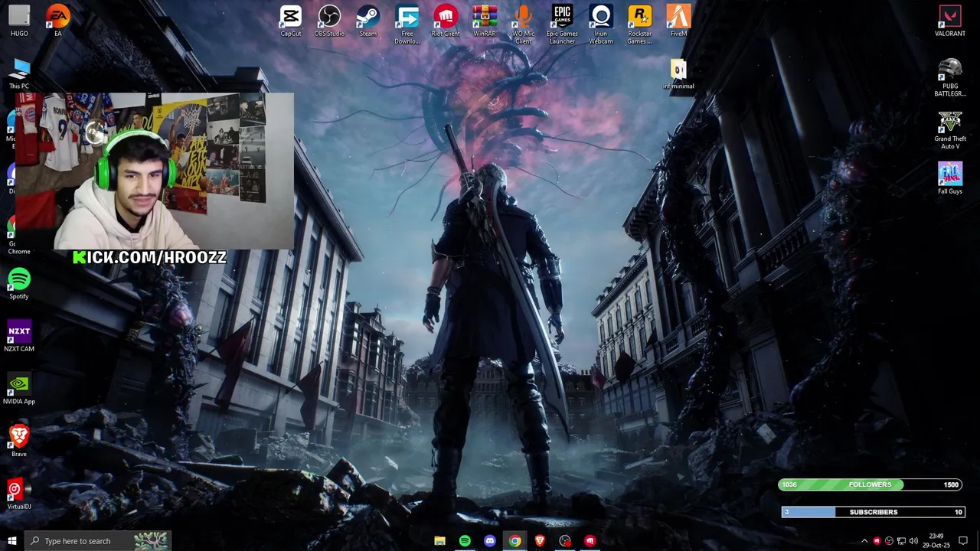Launch VALORANT from the desktop icon
Viewport: 980px width, 551px height.
[950, 21]
